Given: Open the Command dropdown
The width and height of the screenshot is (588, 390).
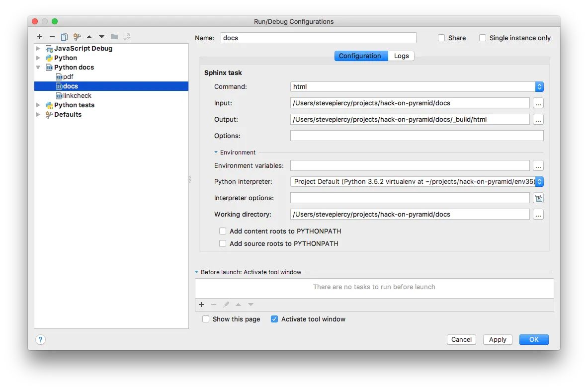Looking at the screenshot, I should coord(539,86).
